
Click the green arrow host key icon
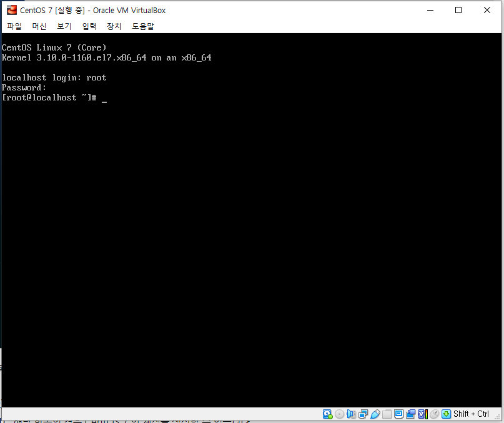(x=446, y=414)
